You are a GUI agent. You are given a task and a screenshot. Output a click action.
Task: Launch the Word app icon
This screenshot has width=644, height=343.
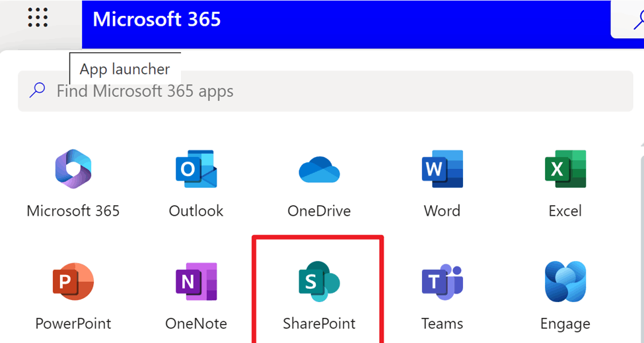pyautogui.click(x=443, y=169)
